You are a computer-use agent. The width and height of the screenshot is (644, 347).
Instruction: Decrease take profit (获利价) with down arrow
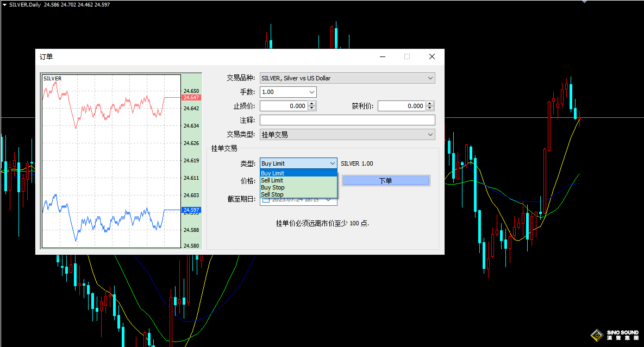[430, 109]
